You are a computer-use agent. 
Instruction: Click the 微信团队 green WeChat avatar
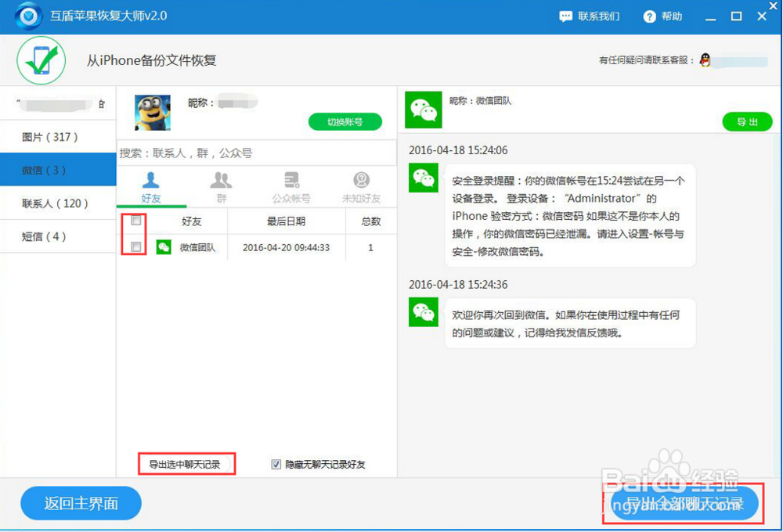(423, 110)
